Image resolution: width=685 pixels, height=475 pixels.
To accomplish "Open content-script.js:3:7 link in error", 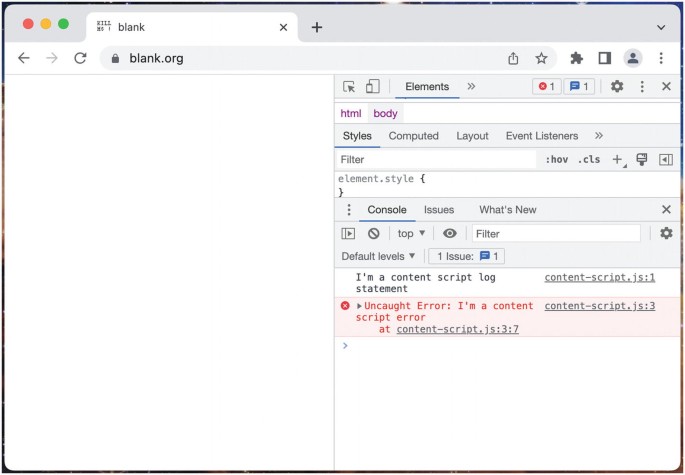I will (x=457, y=329).
